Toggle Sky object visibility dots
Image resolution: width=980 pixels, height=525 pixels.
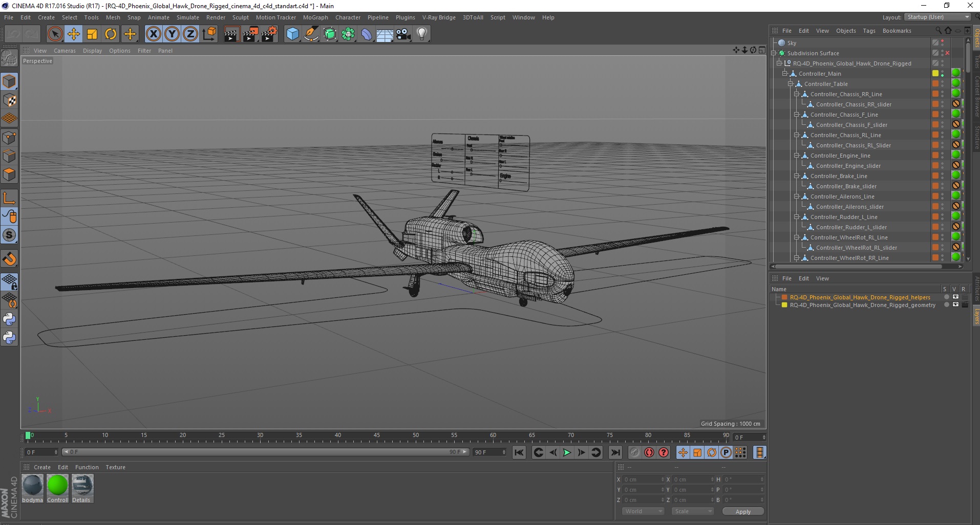tap(942, 43)
